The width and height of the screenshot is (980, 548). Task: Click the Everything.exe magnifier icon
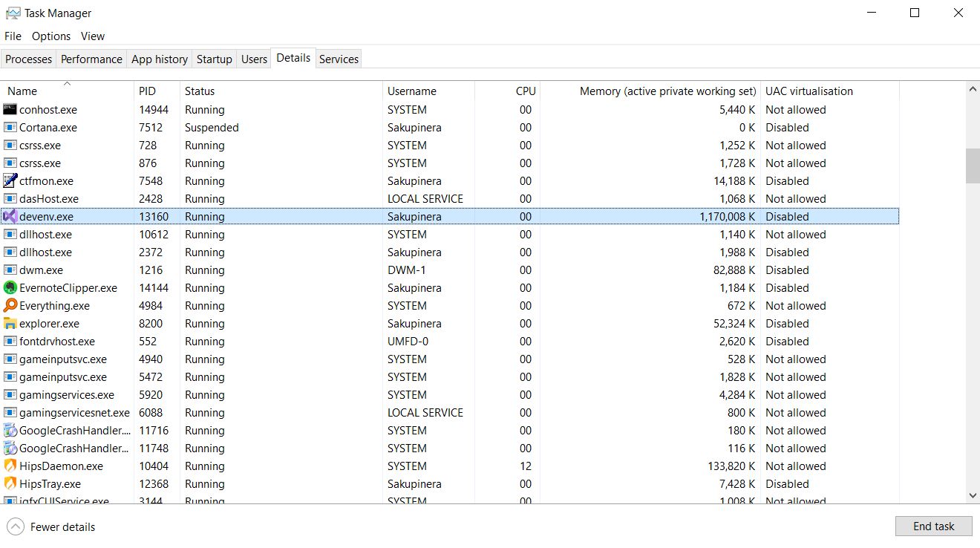10,306
